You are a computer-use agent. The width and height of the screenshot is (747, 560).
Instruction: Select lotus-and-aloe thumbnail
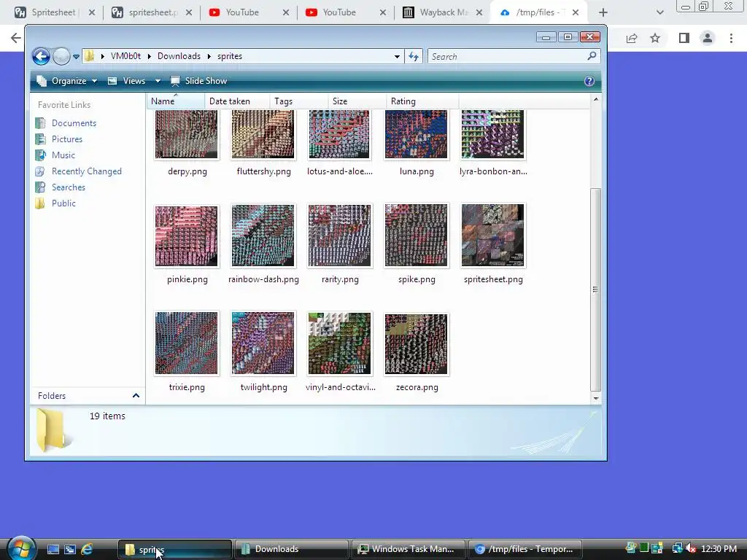[x=339, y=134]
